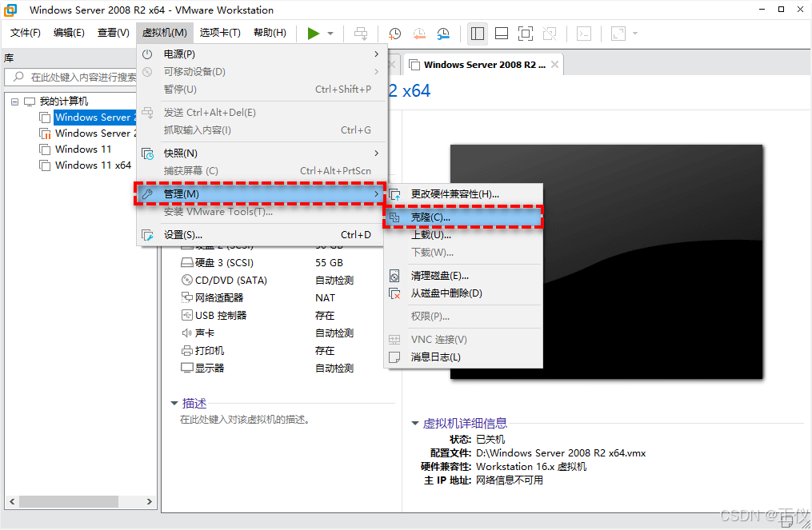
Task: Click the 虚拟机(M) menu
Action: click(x=165, y=33)
